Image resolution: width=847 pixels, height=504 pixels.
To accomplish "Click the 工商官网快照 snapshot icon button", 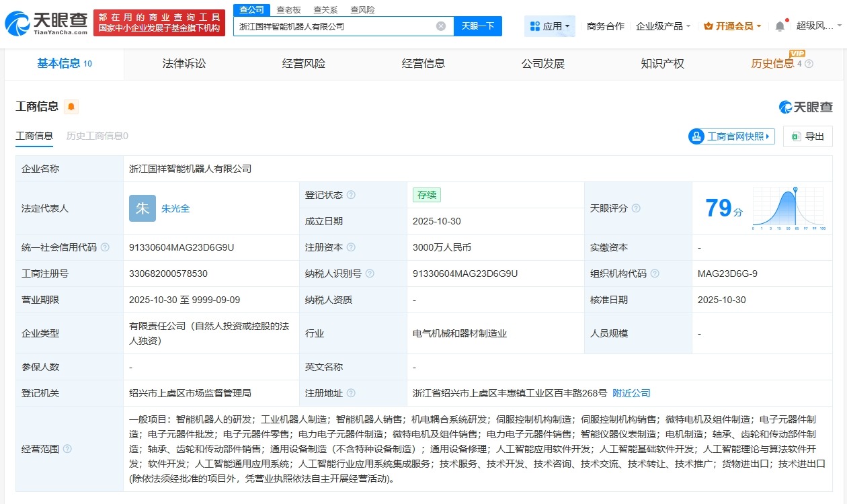I will (x=731, y=136).
